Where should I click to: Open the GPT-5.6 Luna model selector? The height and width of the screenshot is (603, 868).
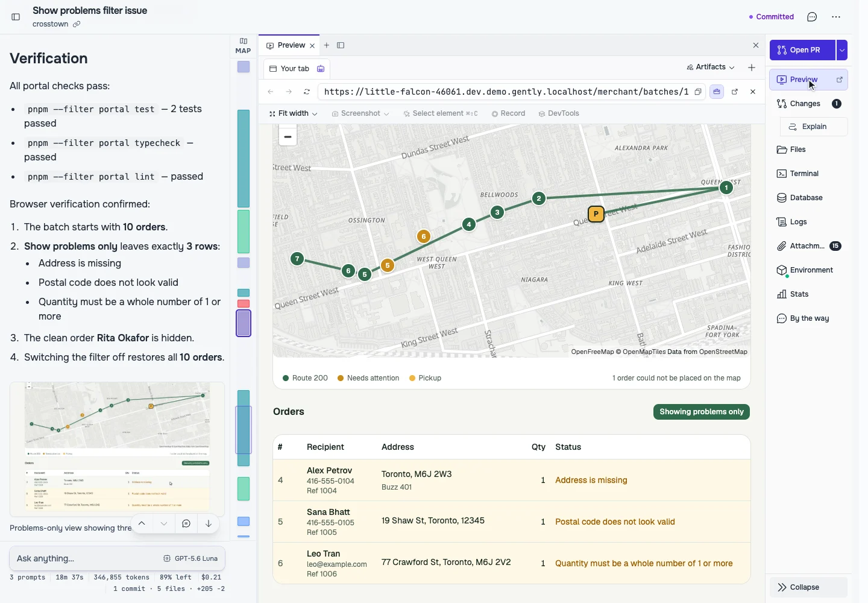tap(190, 558)
